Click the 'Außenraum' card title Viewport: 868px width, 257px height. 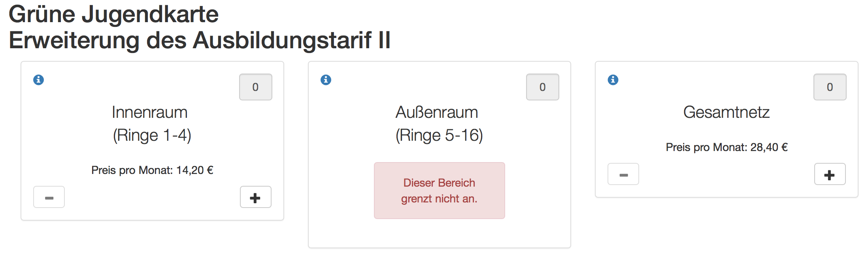[x=437, y=112]
